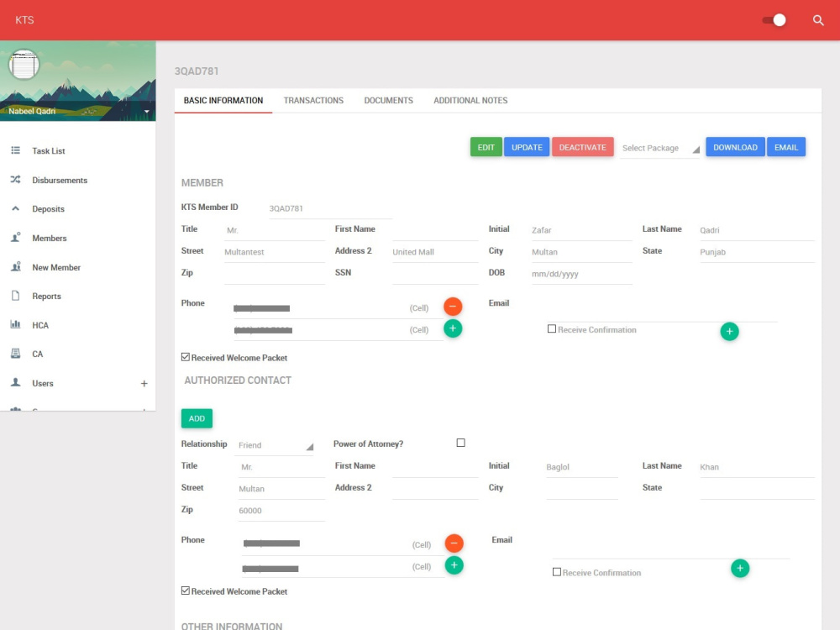Remove member's first phone with orange minus

(x=453, y=307)
